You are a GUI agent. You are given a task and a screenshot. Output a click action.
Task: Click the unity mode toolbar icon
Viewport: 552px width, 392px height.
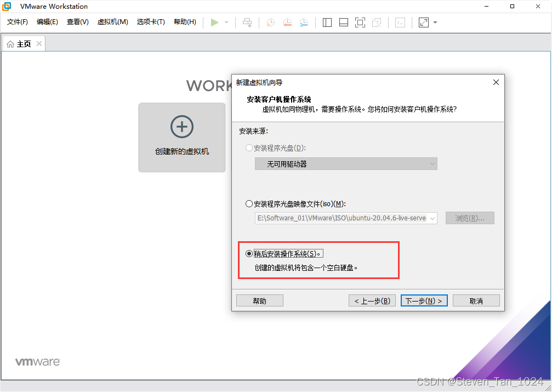[377, 22]
